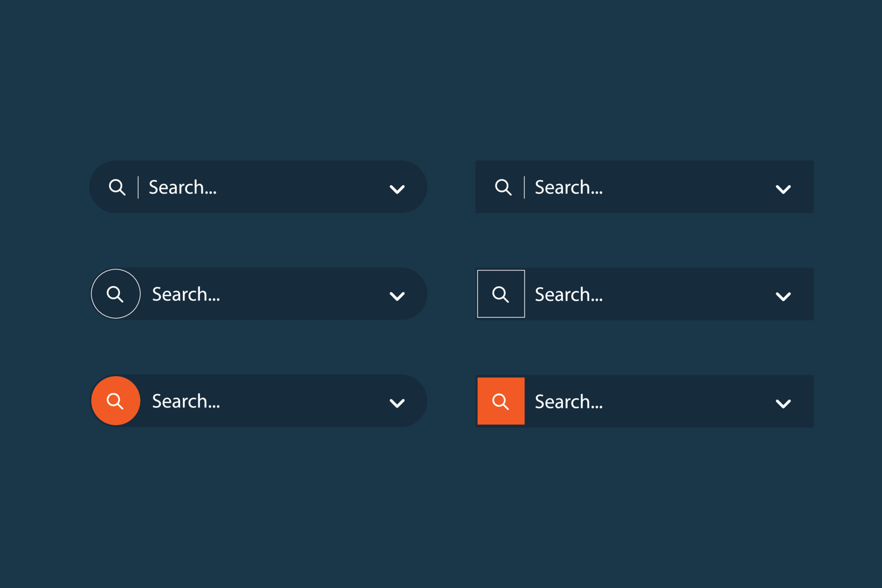Click the orange circular search button

115,400
